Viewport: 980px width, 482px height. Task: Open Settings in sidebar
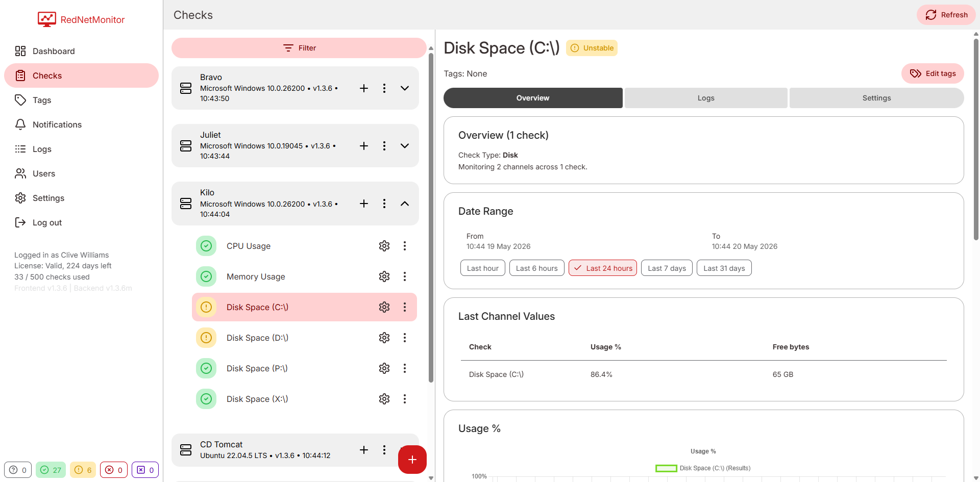tap(81, 198)
